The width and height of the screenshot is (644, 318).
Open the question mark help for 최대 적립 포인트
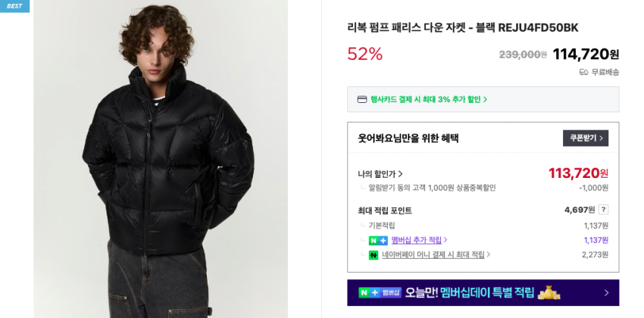coord(603,210)
